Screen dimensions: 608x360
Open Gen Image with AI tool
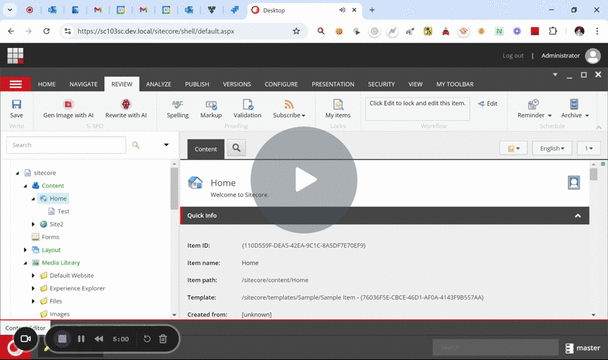68,109
